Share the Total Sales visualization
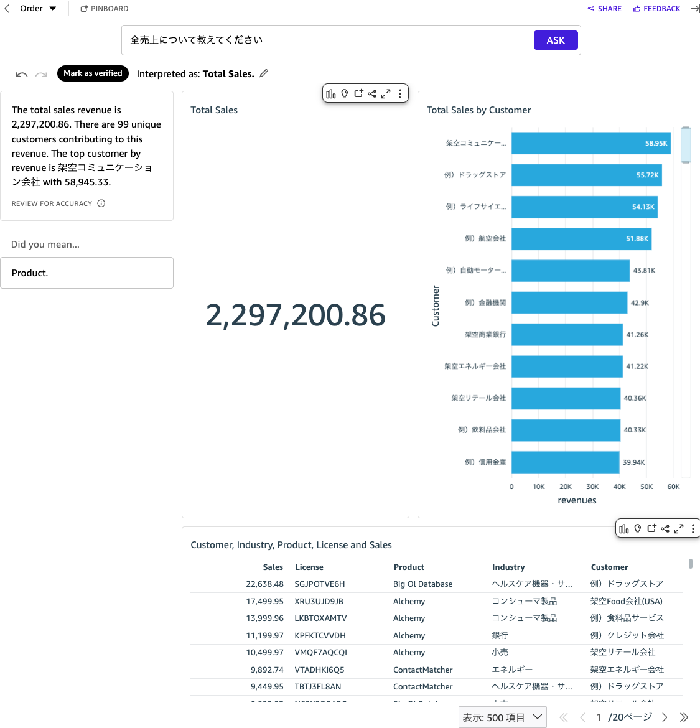The width and height of the screenshot is (700, 728). 372,93
